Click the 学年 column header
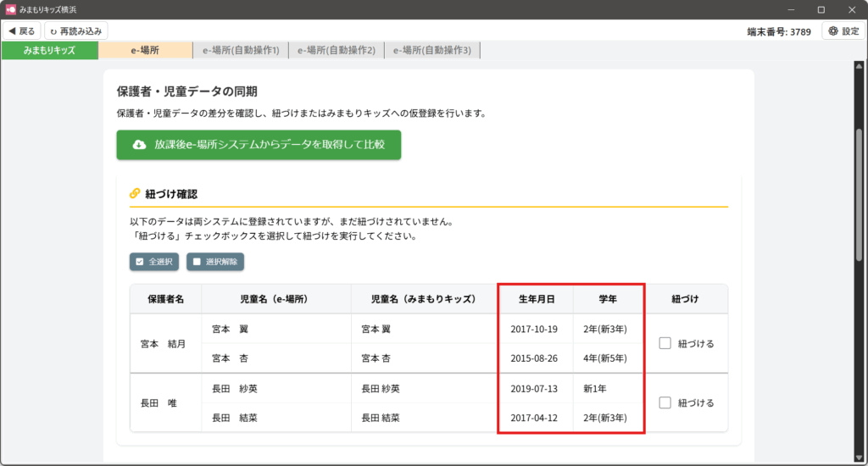Viewport: 868px width, 466px height. tap(607, 299)
